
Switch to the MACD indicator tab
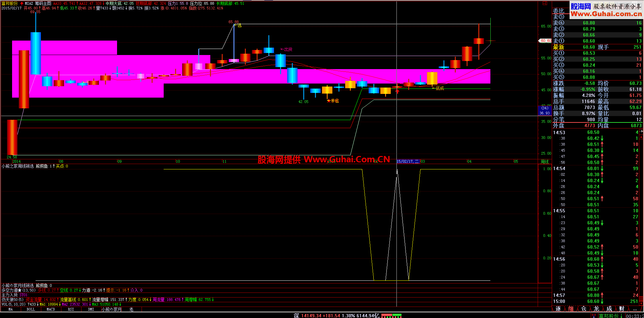click(51, 309)
